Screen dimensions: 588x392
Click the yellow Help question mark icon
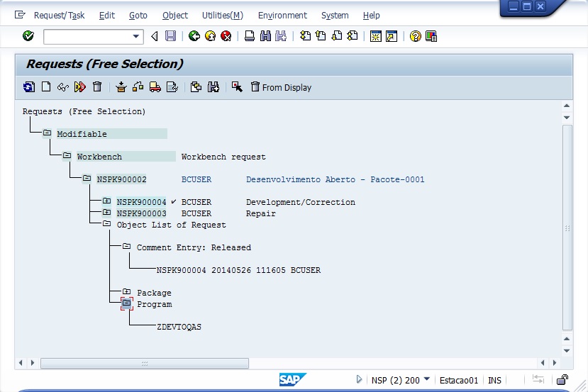click(x=416, y=36)
